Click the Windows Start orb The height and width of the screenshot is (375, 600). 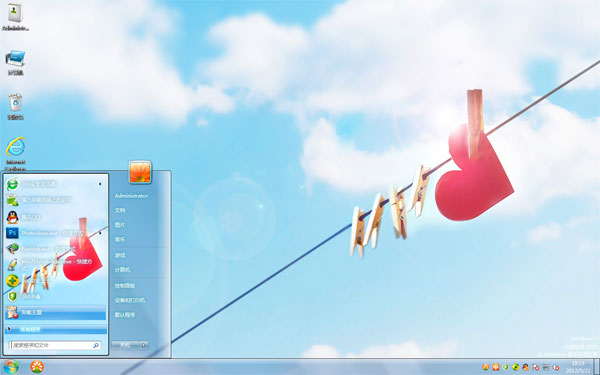point(11,367)
